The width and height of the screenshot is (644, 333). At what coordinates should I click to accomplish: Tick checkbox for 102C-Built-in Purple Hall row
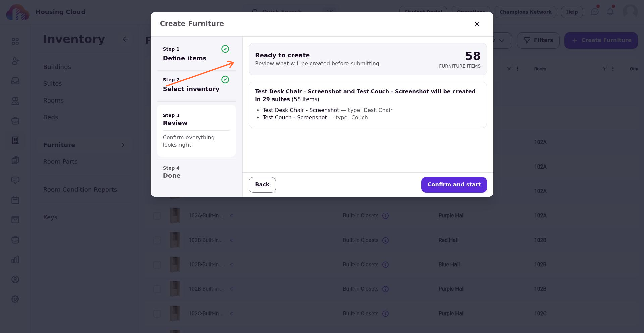click(x=157, y=314)
